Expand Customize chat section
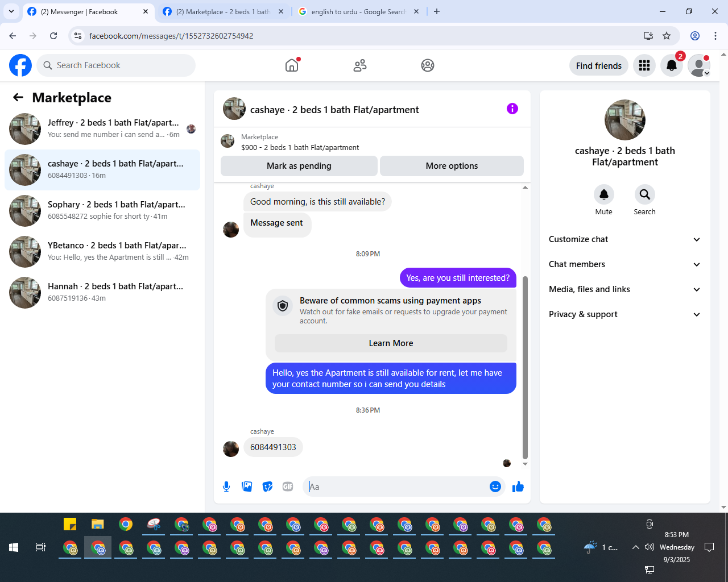 (625, 239)
